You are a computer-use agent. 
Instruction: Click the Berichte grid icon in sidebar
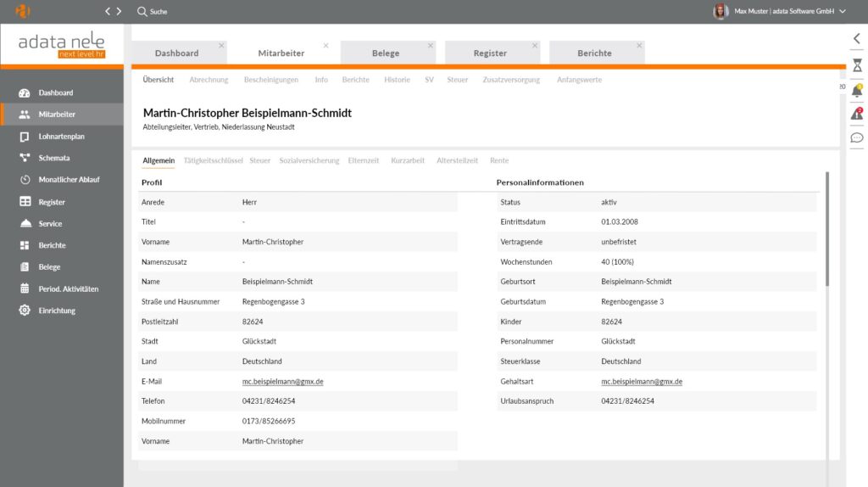point(25,245)
